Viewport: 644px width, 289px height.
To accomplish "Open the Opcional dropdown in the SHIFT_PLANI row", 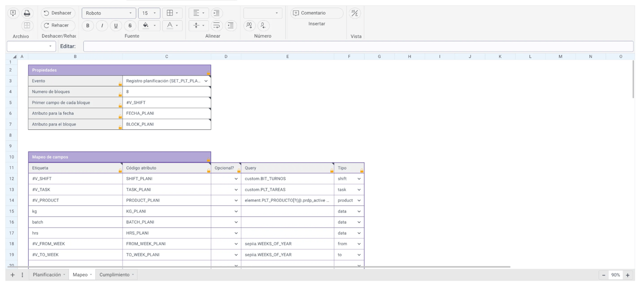I will pyautogui.click(x=236, y=179).
